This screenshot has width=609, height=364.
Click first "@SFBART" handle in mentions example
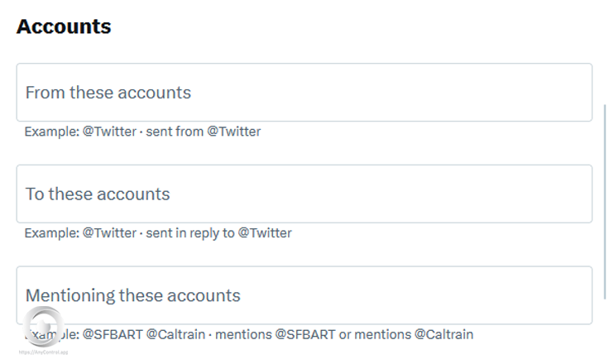click(112, 335)
